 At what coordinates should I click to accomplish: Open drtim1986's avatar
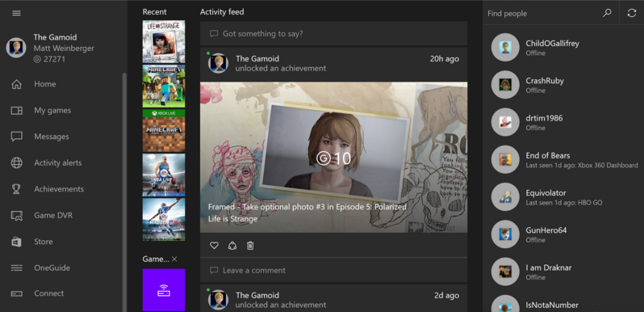pyautogui.click(x=505, y=122)
